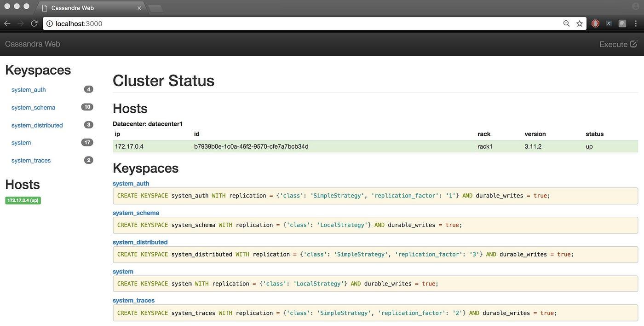Click the status 'up' cell

(589, 146)
